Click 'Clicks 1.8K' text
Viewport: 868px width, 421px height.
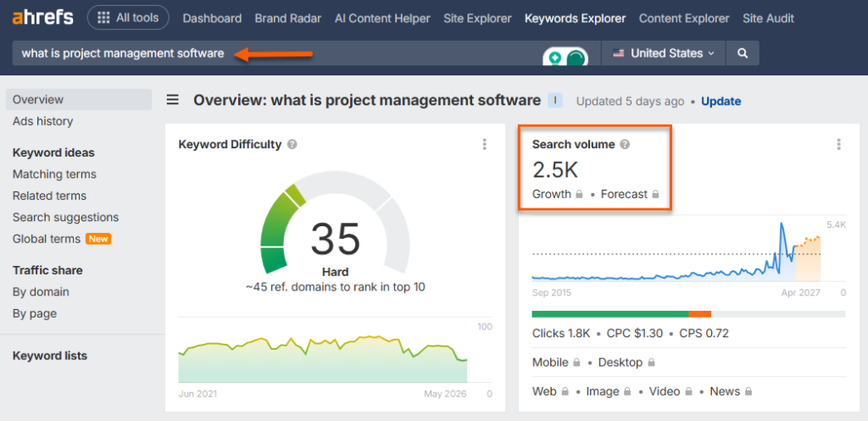(561, 334)
